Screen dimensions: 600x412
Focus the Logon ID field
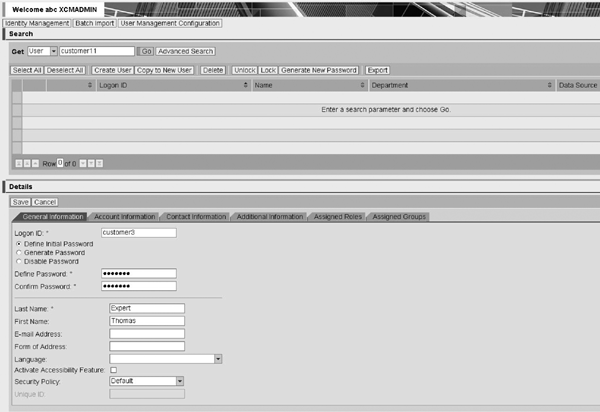point(139,233)
